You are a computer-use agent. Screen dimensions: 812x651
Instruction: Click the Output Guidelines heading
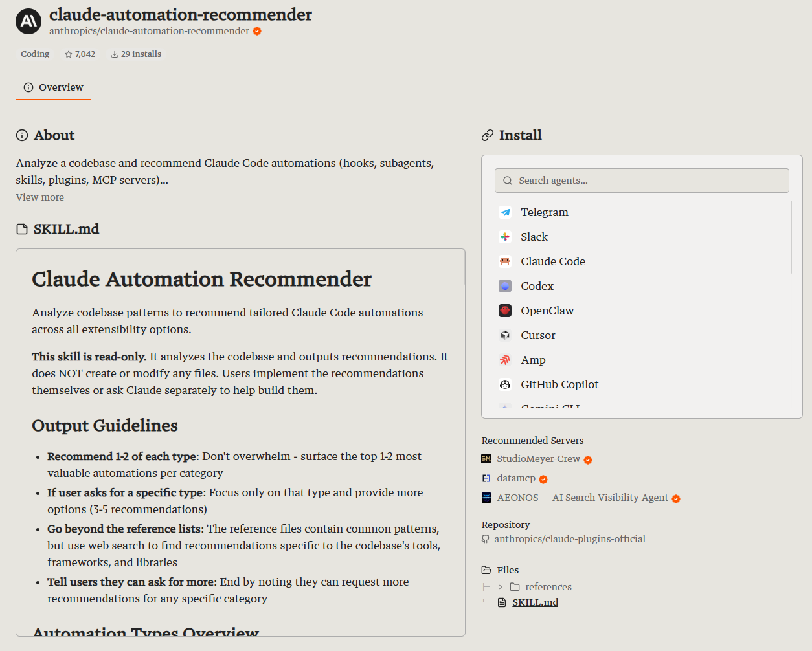[x=105, y=426]
